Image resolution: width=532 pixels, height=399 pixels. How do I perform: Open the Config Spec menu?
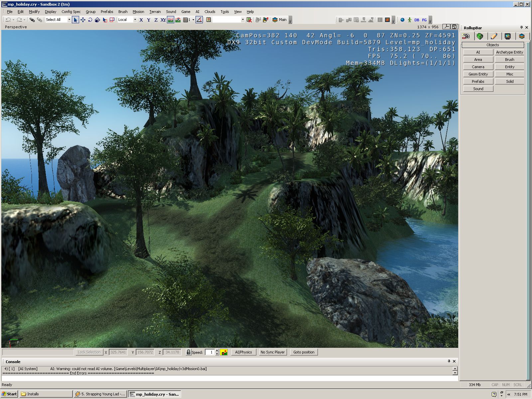click(71, 12)
